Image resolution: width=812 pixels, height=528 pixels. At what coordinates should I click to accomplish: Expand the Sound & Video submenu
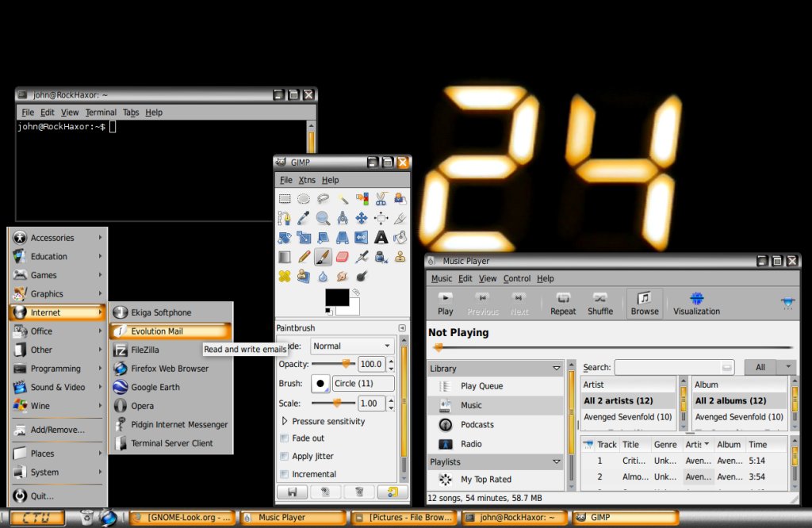tap(58, 387)
